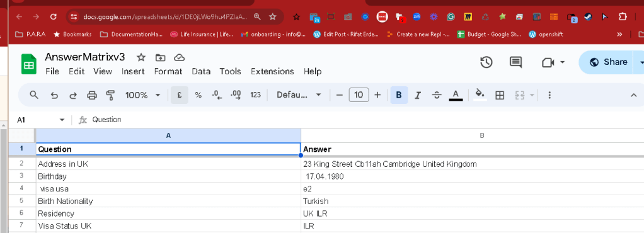Open more toolbar options three dots
This screenshot has height=233, width=644.
tap(549, 95)
